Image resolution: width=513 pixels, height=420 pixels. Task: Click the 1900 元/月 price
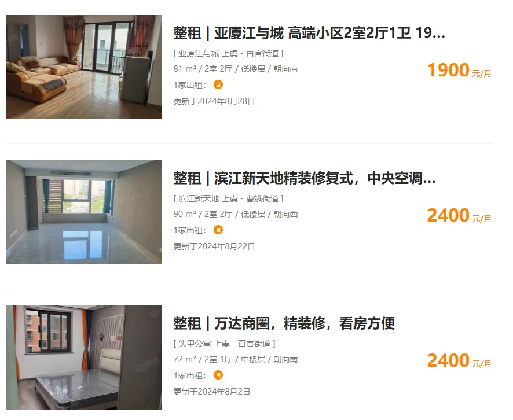459,70
